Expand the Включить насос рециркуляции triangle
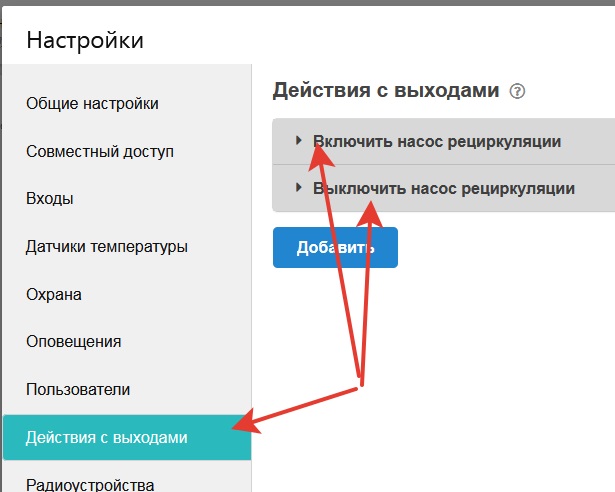 click(x=298, y=141)
